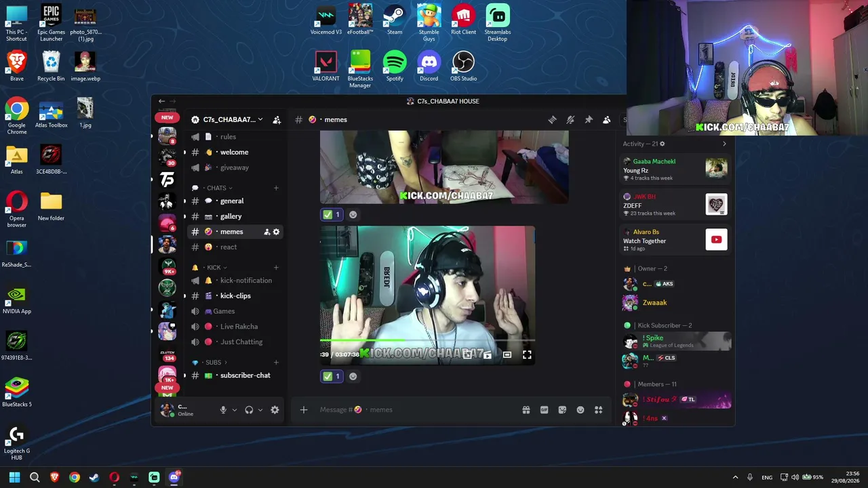
Task: Create channel in CHATS category
Action: [276, 188]
